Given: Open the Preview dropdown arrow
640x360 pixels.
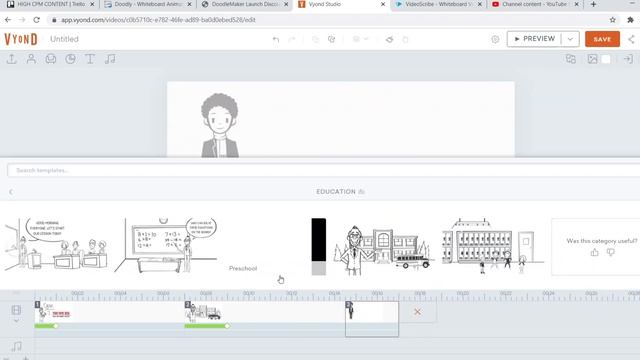Looking at the screenshot, I should 570,39.
